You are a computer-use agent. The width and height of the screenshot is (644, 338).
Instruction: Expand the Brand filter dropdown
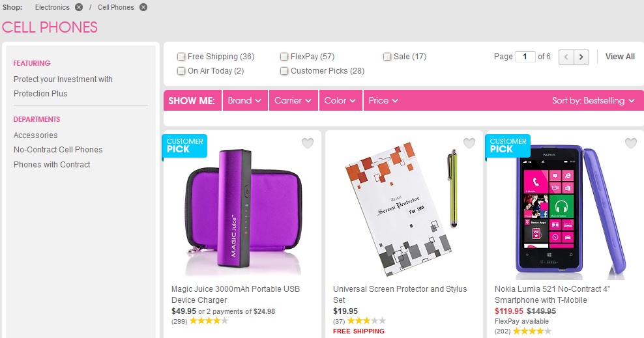(244, 100)
